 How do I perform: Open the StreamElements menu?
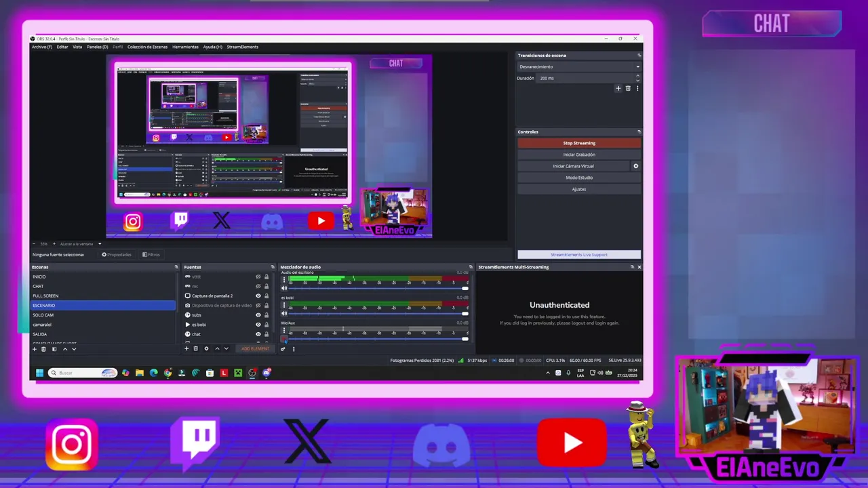coord(242,47)
